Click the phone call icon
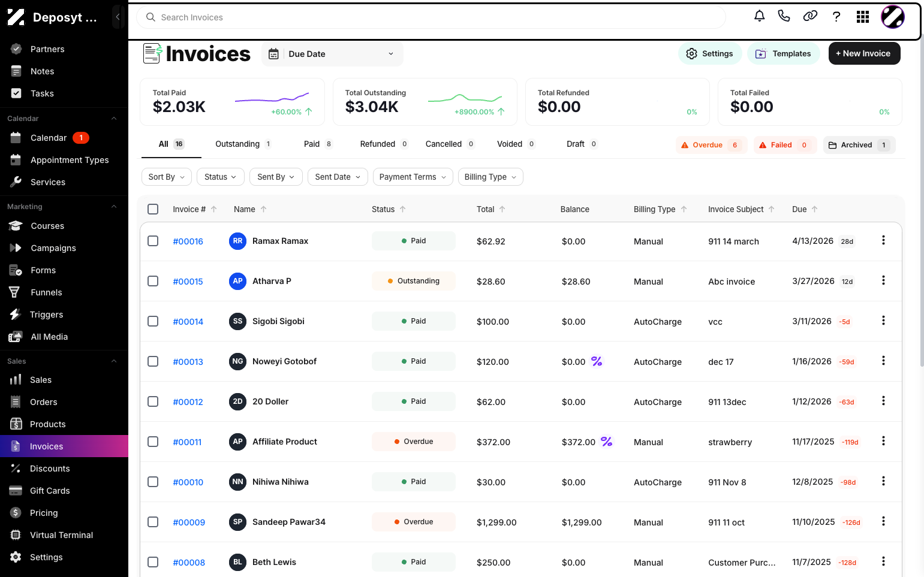924x577 pixels. [784, 16]
